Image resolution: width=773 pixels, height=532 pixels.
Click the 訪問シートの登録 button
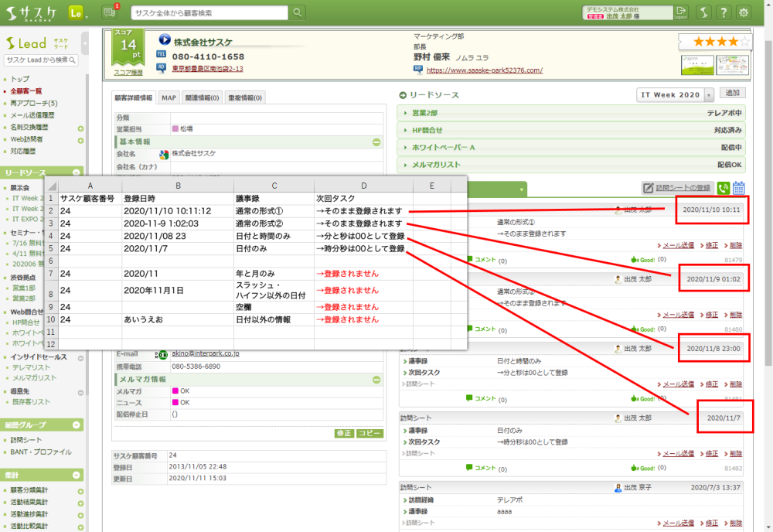click(676, 188)
